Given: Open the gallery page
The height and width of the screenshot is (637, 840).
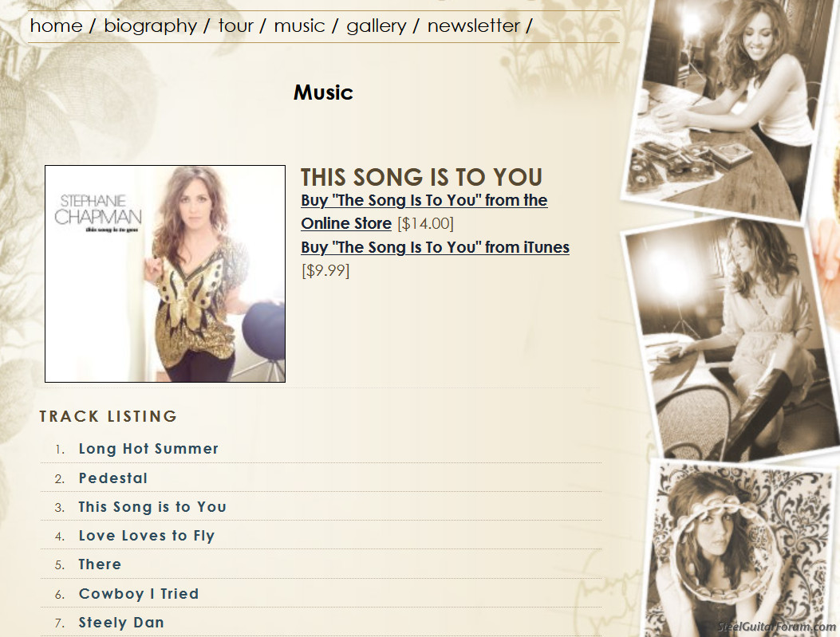Looking at the screenshot, I should click(x=376, y=26).
